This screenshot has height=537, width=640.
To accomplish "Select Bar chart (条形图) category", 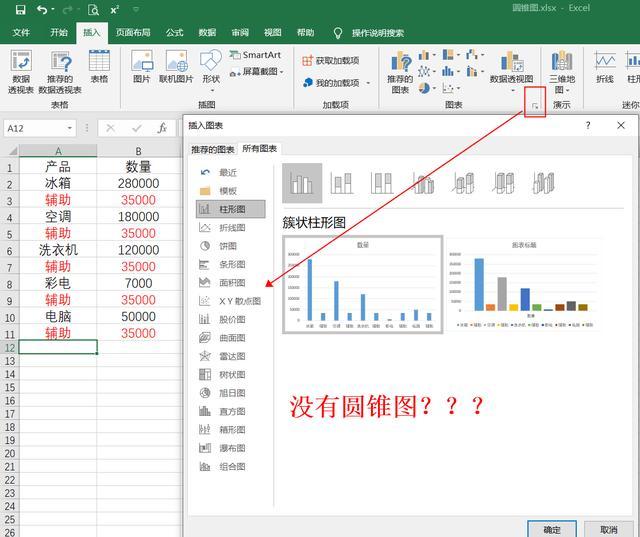I will click(x=231, y=264).
